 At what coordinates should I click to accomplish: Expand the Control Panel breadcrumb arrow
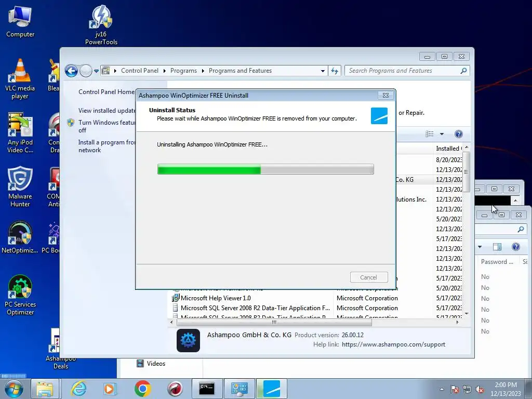point(165,71)
